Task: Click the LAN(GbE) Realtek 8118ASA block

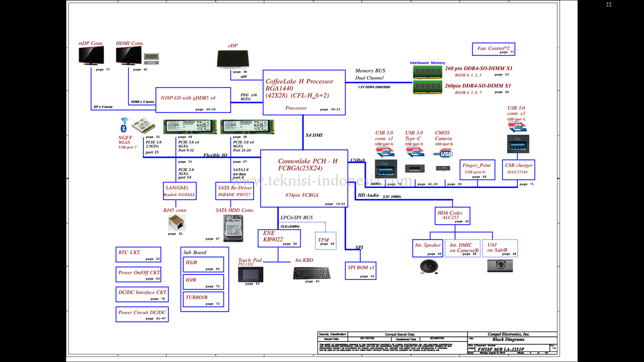Action: pyautogui.click(x=180, y=191)
